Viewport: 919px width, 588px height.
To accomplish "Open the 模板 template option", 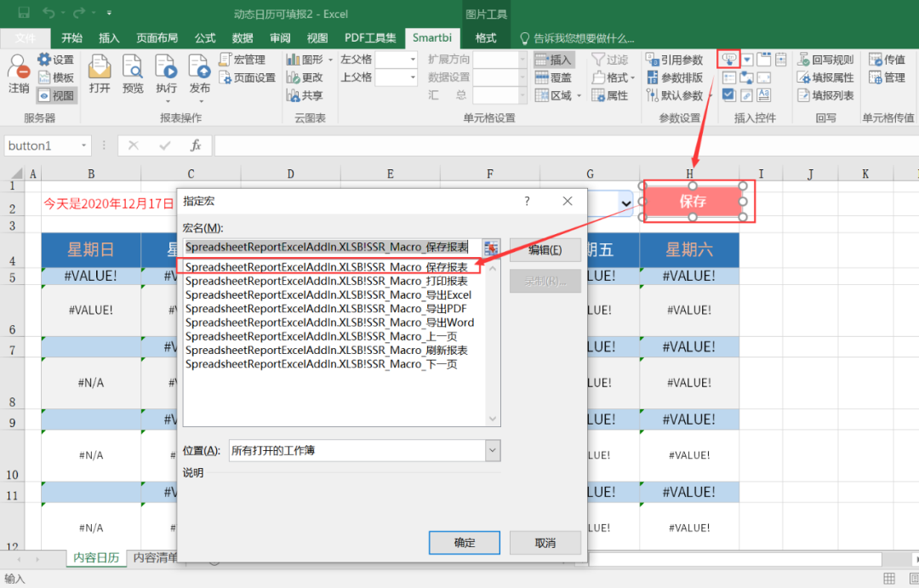I will click(55, 77).
